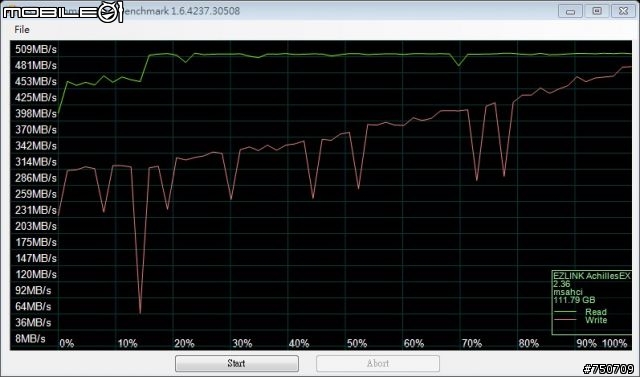This screenshot has height=377, width=640.
Task: Click the 481MB/s axis label
Action: pos(36,65)
